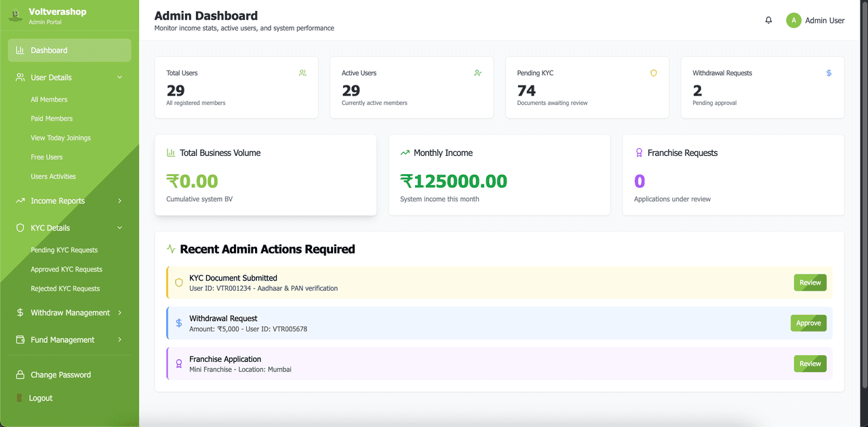Click the Admin User avatar icon

(793, 20)
